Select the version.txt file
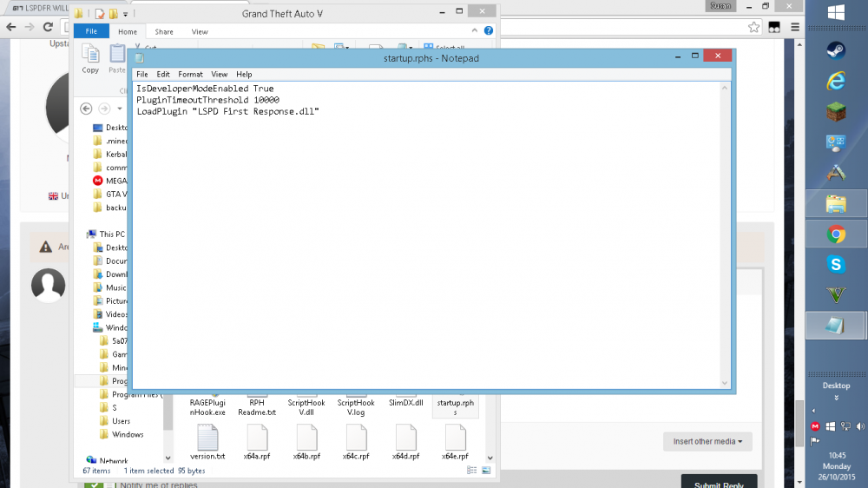The height and width of the screenshot is (488, 868). click(207, 442)
